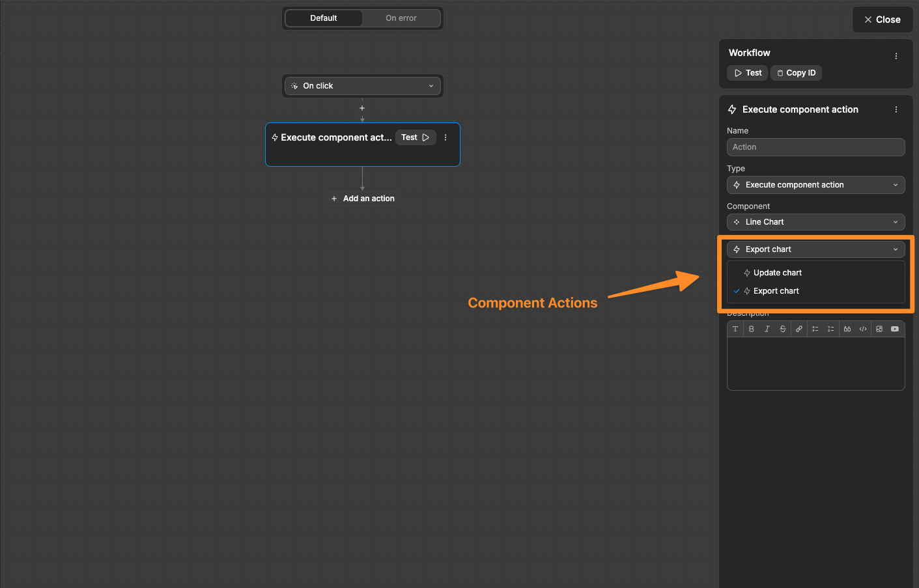The height and width of the screenshot is (588, 919).
Task: Run the workflow with the Test button
Action: [x=746, y=72]
